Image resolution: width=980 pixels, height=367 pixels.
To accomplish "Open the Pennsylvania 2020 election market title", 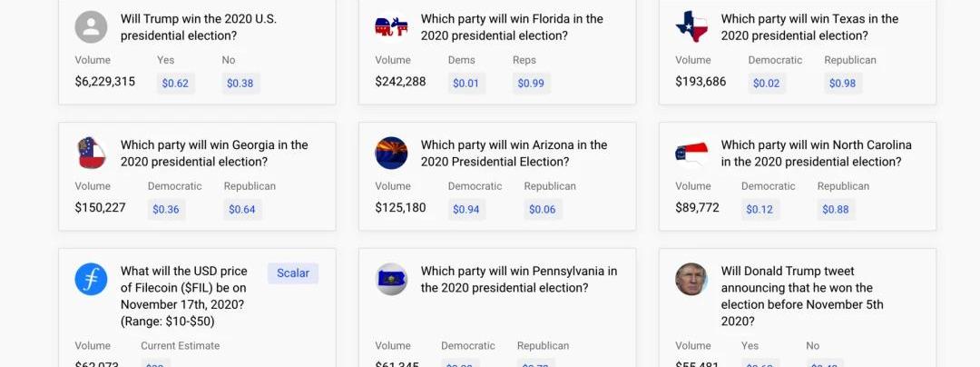I will 518,280.
